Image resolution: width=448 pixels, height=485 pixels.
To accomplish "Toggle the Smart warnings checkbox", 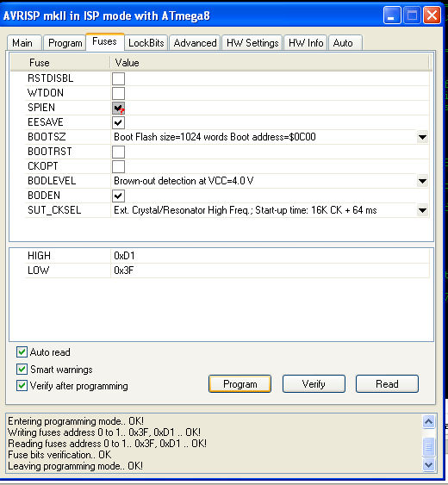I will (22, 369).
